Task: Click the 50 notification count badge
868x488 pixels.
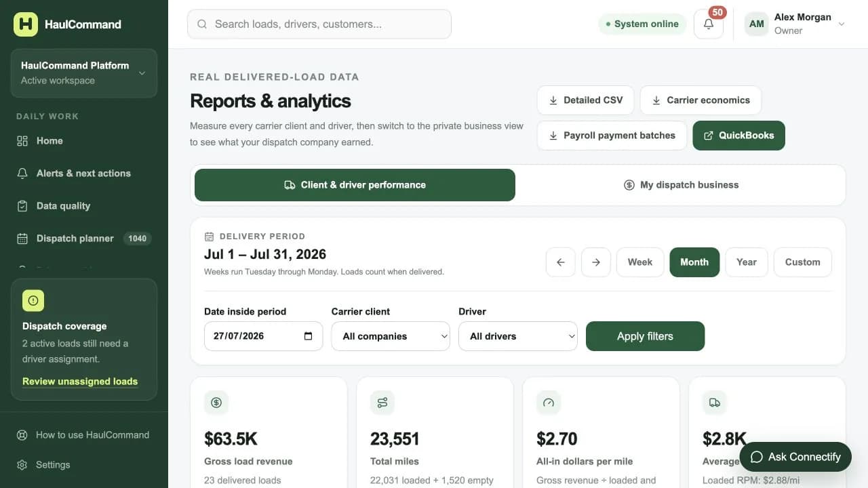Action: 717,12
